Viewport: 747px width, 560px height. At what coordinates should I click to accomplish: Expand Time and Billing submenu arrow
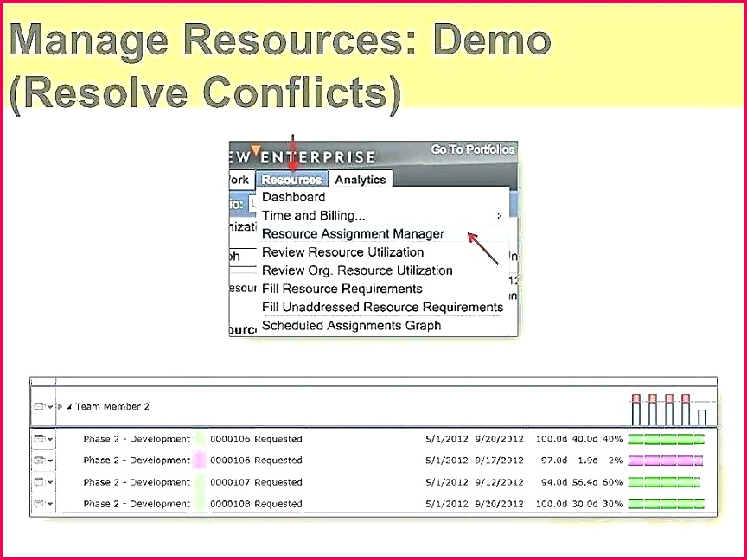tap(499, 216)
